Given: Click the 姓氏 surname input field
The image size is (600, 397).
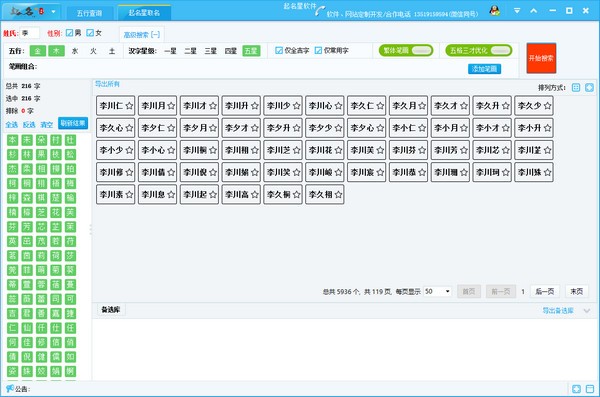Looking at the screenshot, I should click(30, 33).
